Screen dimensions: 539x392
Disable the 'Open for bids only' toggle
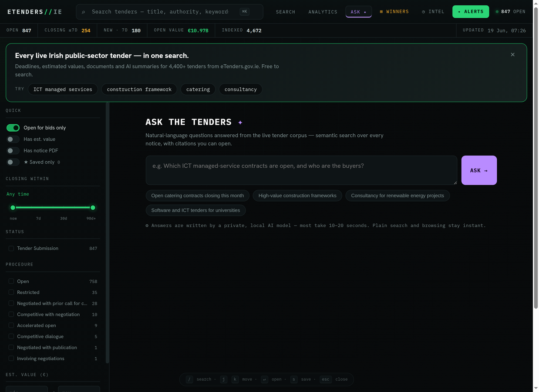coord(13,128)
